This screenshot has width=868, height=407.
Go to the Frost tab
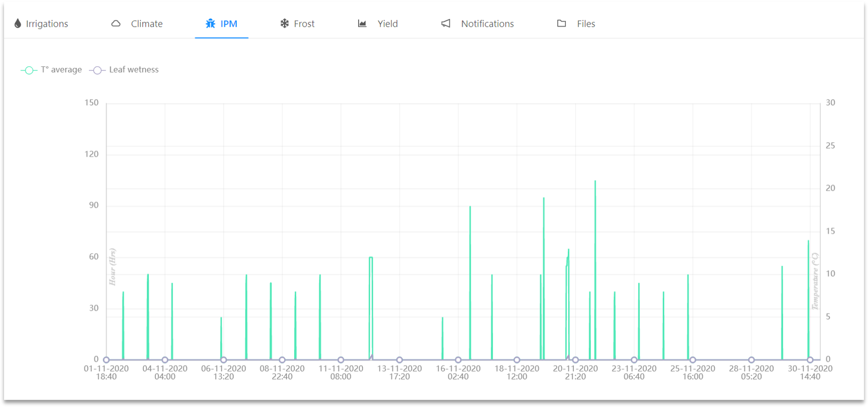click(x=297, y=24)
